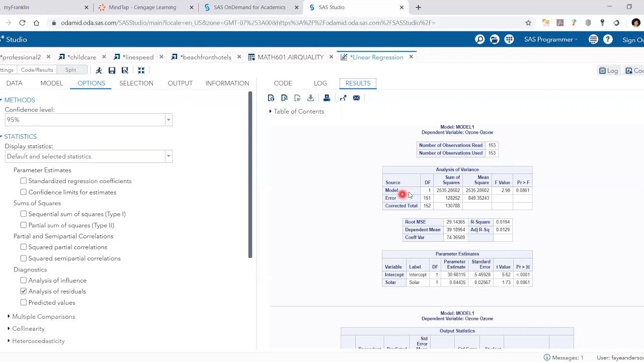Switch to the DATA tab

14,83
